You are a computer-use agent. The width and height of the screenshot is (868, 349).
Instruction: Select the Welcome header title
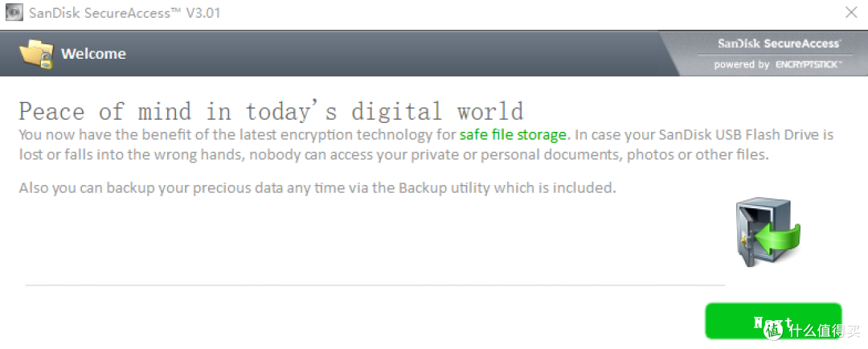pos(93,54)
